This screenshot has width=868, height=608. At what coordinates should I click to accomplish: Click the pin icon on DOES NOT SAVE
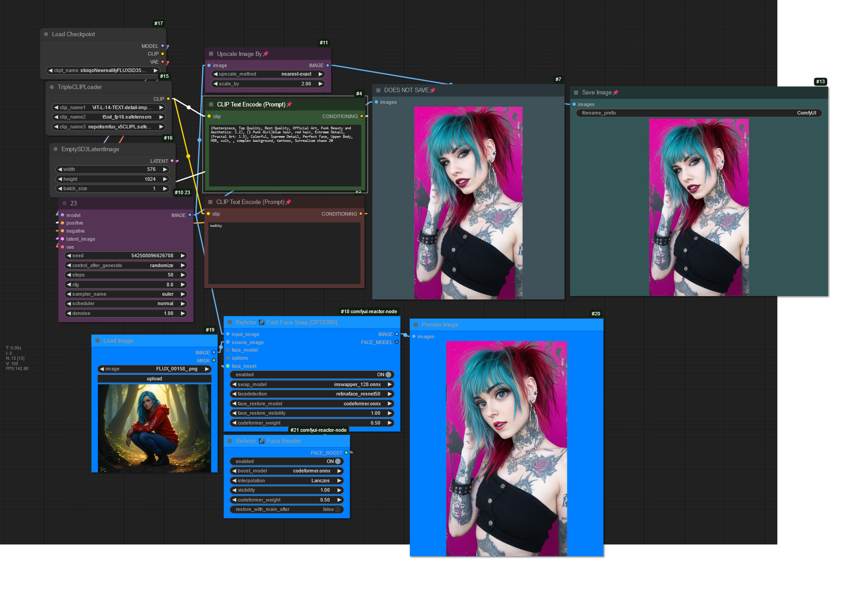pyautogui.click(x=432, y=90)
